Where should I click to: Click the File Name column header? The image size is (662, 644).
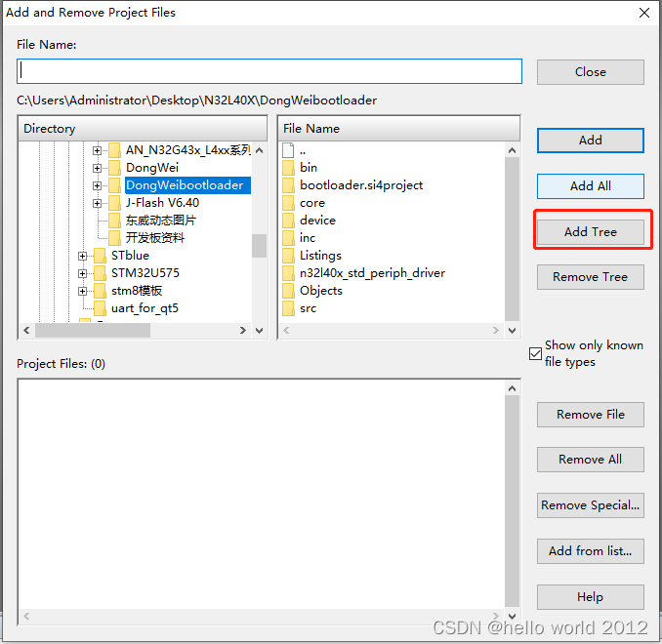[x=399, y=128]
